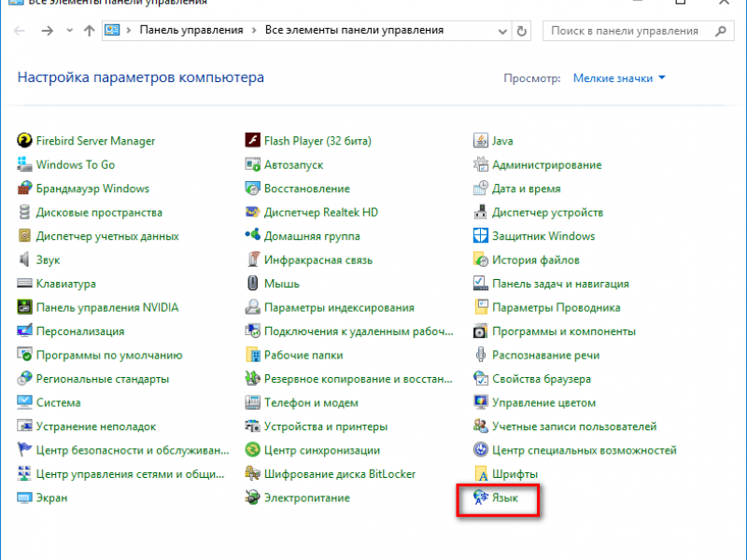Image resolution: width=747 pixels, height=560 pixels.
Task: Click the Звук speaker icon
Action: 24,259
